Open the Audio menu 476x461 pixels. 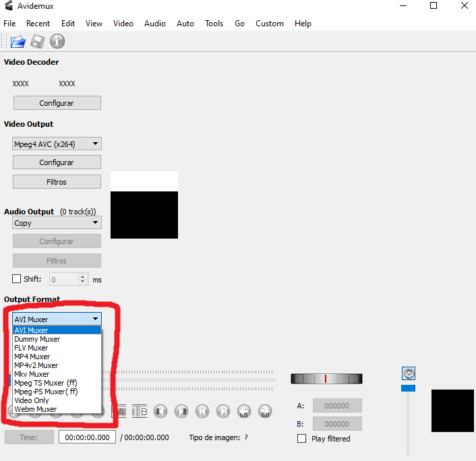coord(155,24)
